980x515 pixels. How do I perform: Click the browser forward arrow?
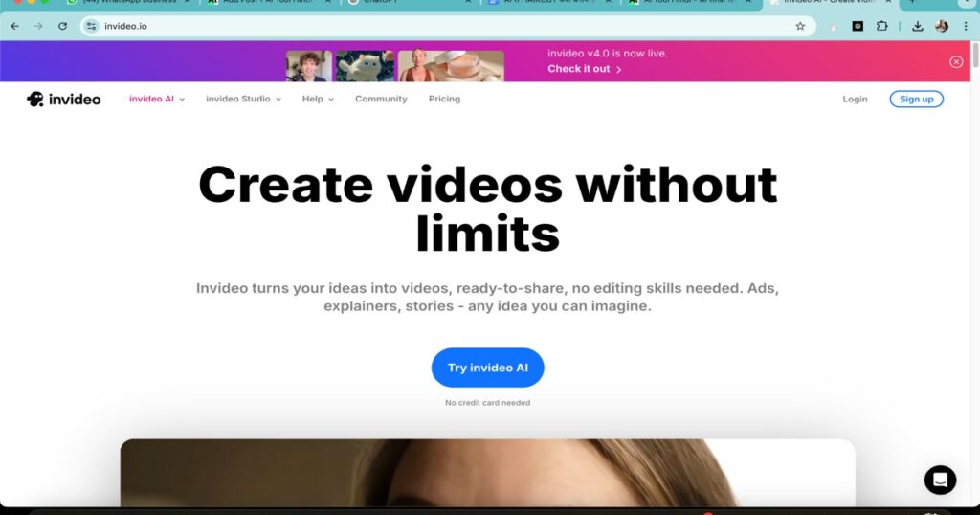(38, 26)
